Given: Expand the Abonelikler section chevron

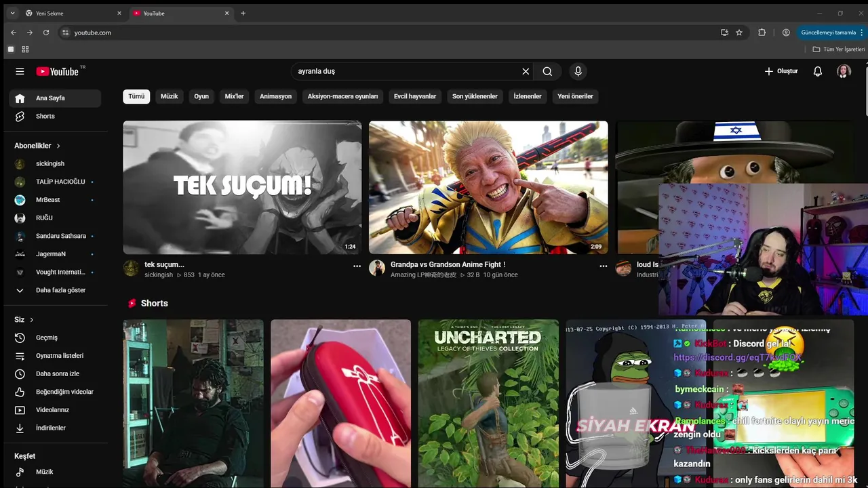Looking at the screenshot, I should 58,146.
